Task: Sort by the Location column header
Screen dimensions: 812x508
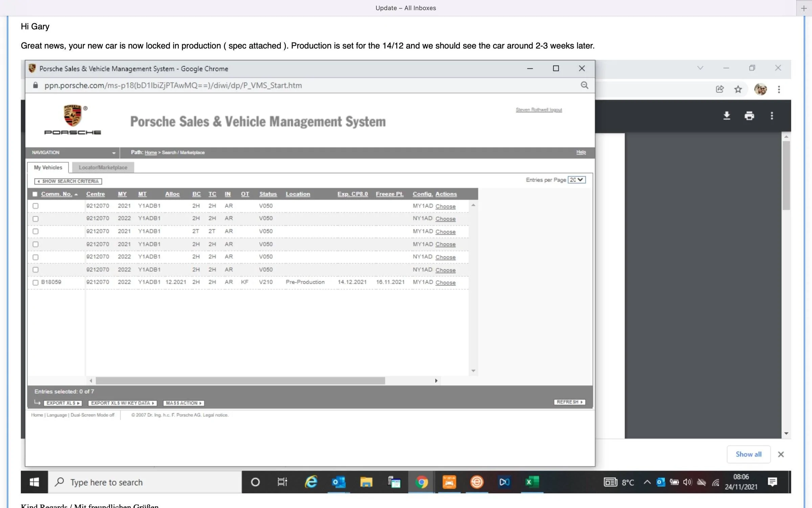Action: pos(298,194)
